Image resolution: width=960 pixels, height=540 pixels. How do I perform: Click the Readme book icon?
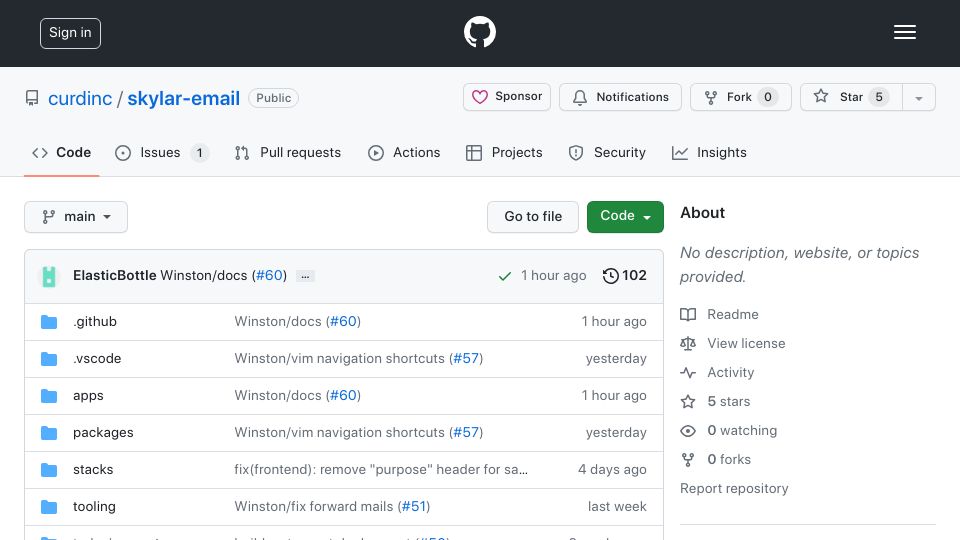pyautogui.click(x=688, y=315)
